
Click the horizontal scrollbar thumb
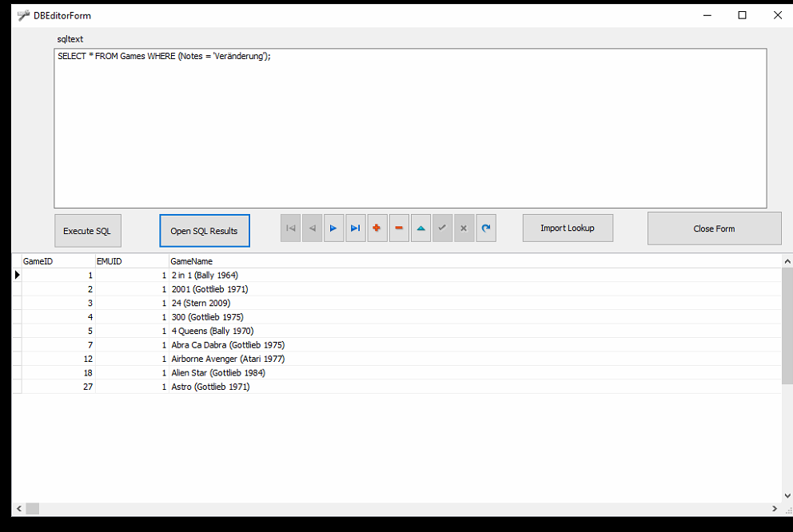32,509
